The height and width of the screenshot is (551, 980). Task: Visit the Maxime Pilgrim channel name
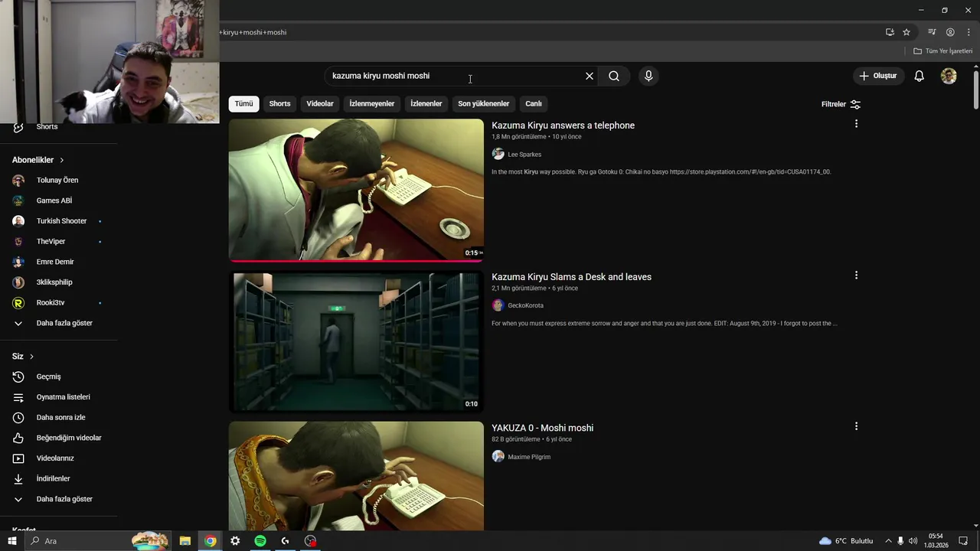point(529,457)
